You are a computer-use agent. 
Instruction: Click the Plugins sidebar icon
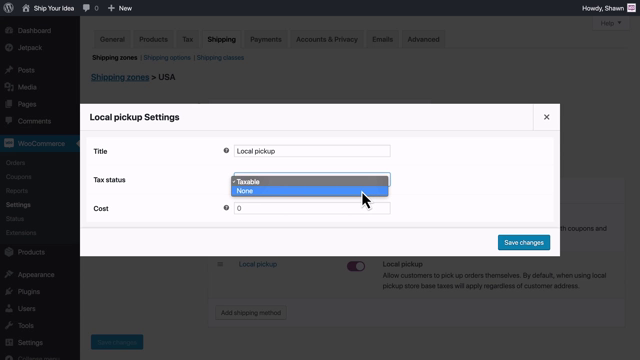click(x=9, y=291)
